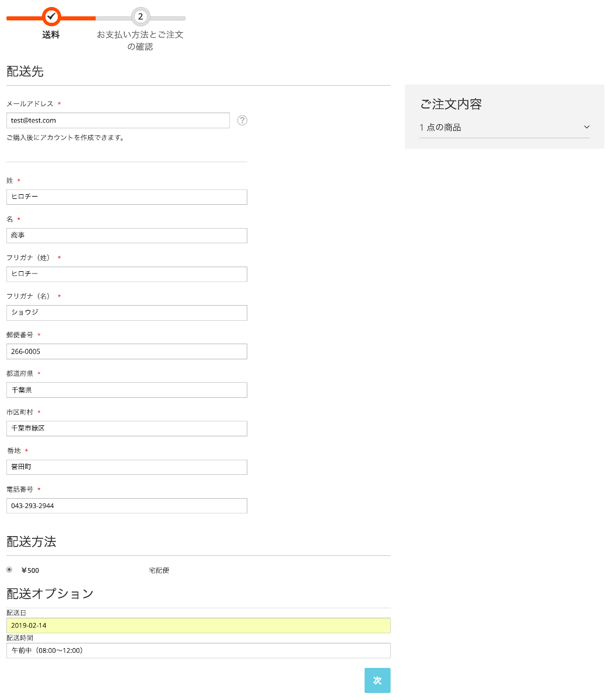Click the 次 next button
The image size is (609, 700).
point(377,680)
